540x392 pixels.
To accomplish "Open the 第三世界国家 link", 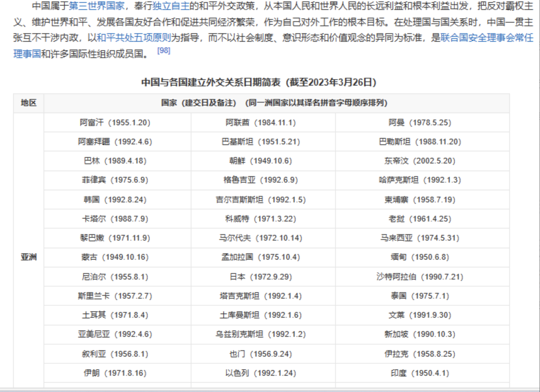I will 97,6.
